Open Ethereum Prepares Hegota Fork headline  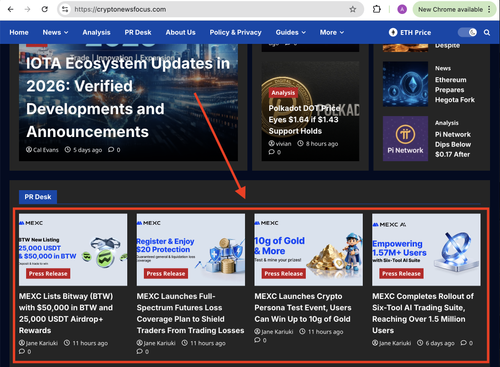[x=455, y=90]
